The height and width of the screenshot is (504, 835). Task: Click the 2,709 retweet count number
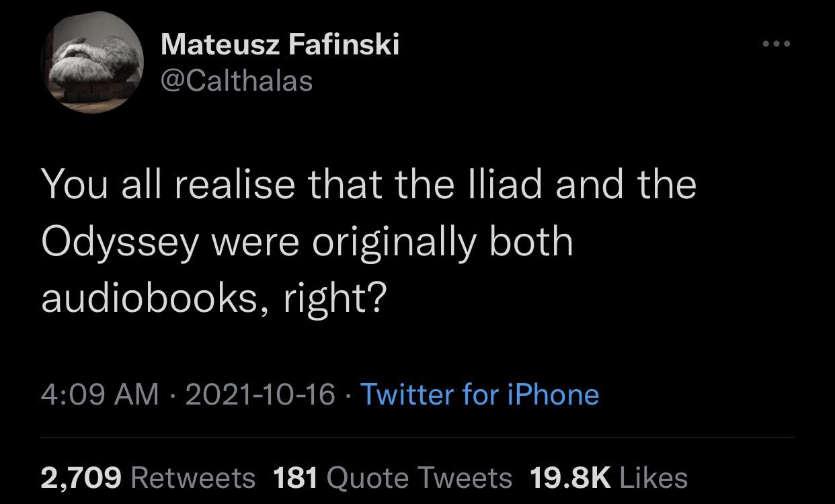click(81, 478)
